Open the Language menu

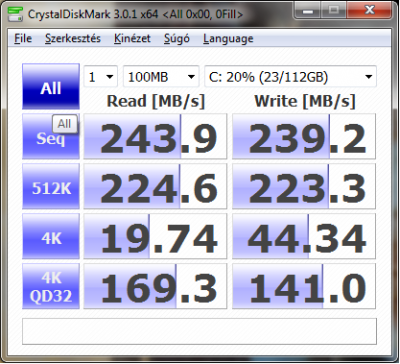click(228, 39)
